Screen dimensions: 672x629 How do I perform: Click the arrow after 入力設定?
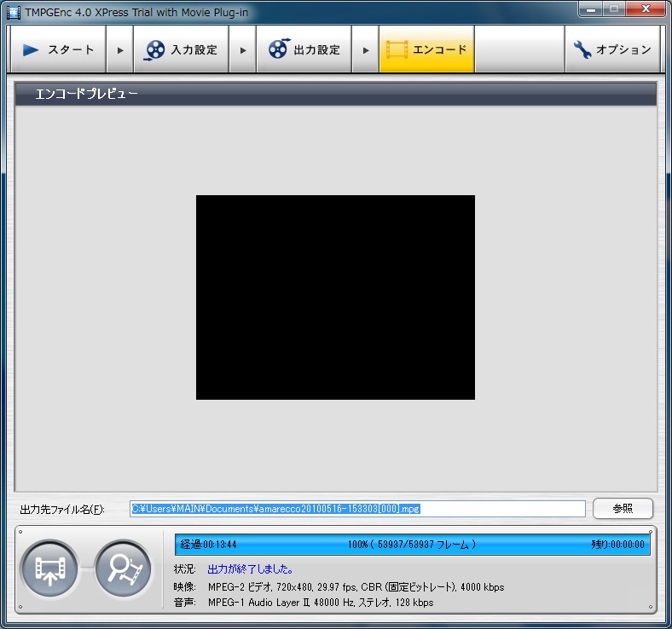click(x=242, y=49)
